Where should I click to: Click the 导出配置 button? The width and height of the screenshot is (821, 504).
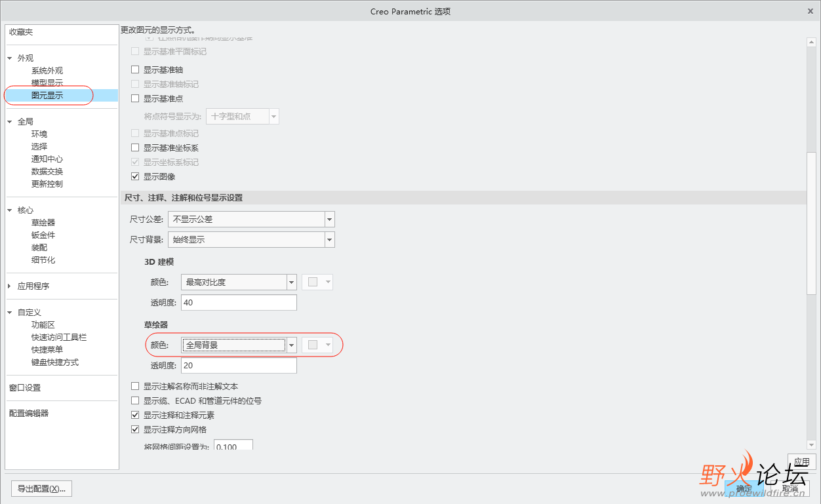click(41, 489)
